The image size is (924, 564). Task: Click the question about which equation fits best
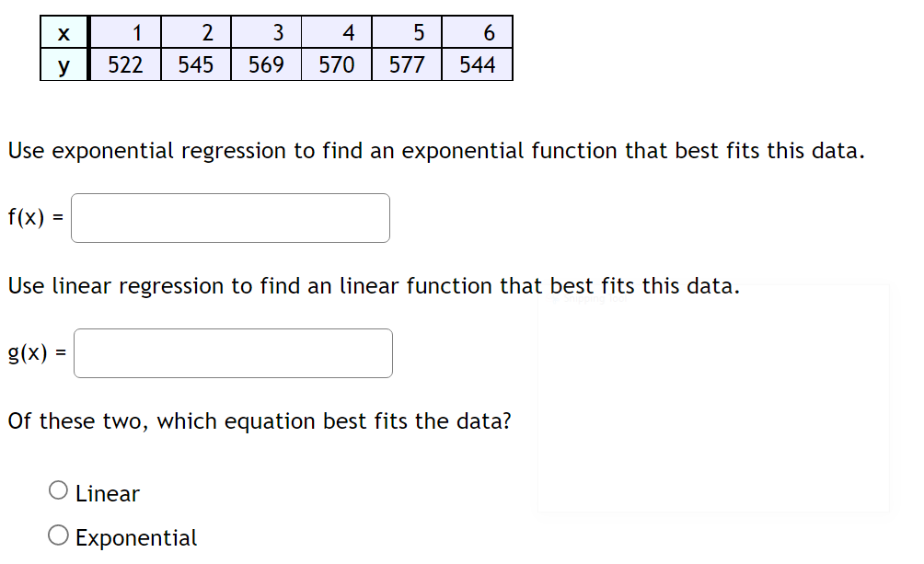click(260, 421)
